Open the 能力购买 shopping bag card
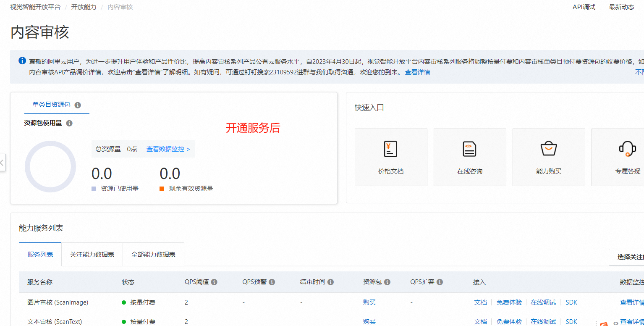Screen dimensions: 644x326 point(549,157)
